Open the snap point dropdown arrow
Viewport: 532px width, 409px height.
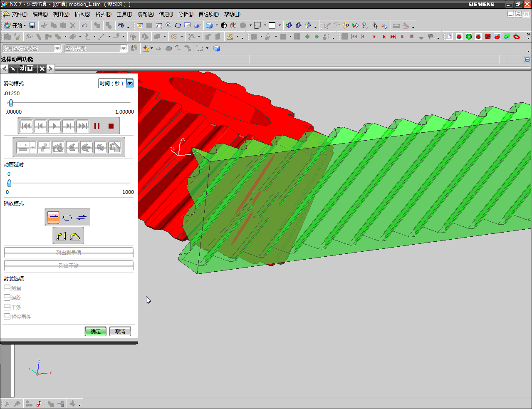(151, 49)
